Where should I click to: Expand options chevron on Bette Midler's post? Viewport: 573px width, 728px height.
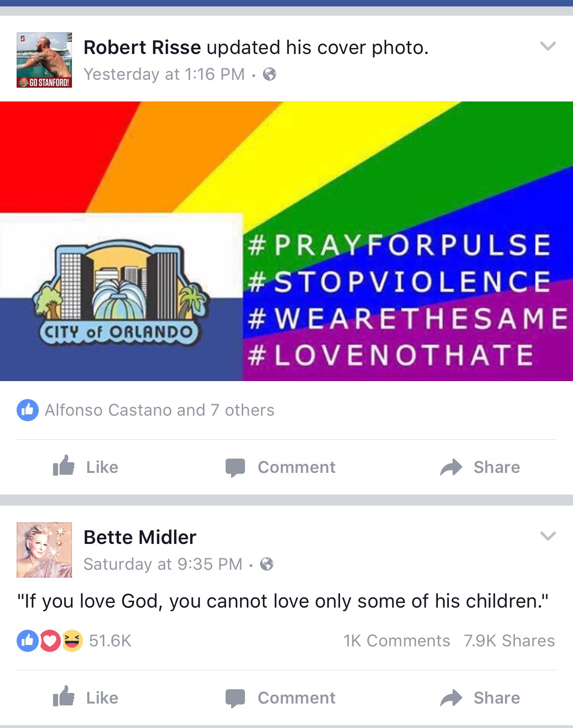click(548, 536)
